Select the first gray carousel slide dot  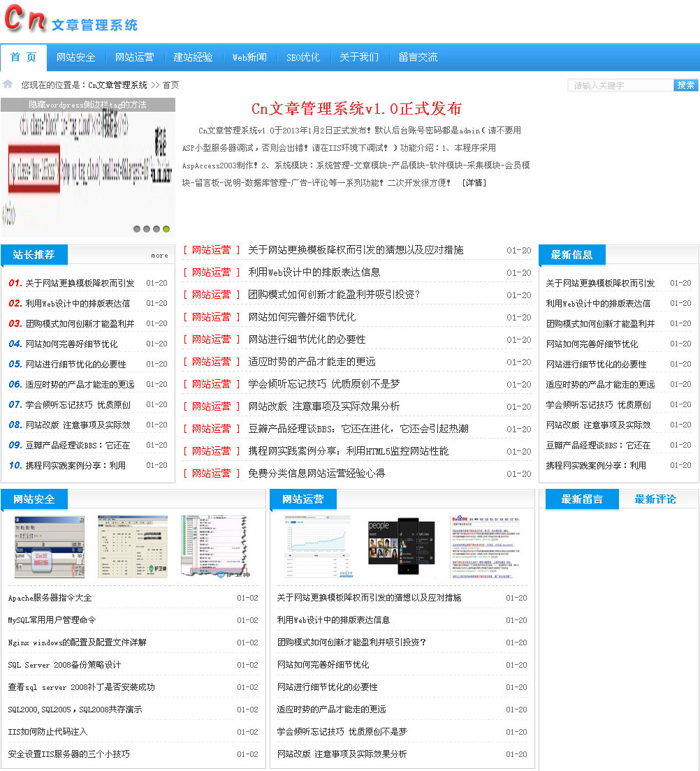pyautogui.click(x=136, y=228)
